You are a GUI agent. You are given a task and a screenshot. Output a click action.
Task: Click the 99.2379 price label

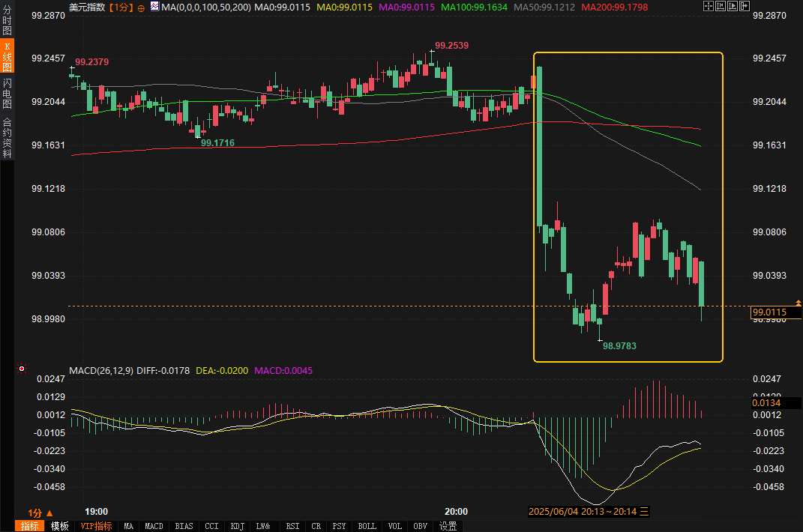(91, 62)
